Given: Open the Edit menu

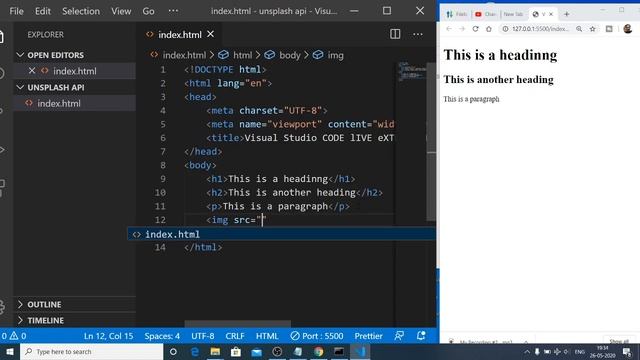Looking at the screenshot, I should click(x=43, y=11).
